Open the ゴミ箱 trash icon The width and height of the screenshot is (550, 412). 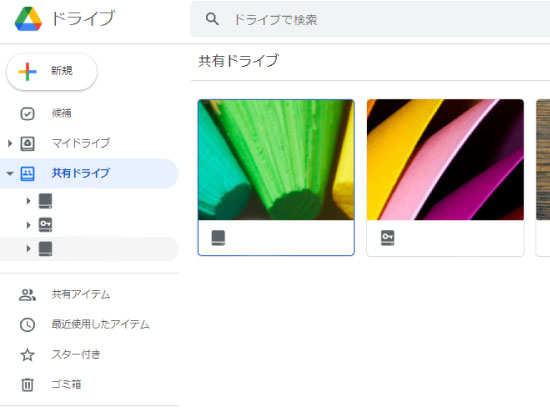[27, 385]
